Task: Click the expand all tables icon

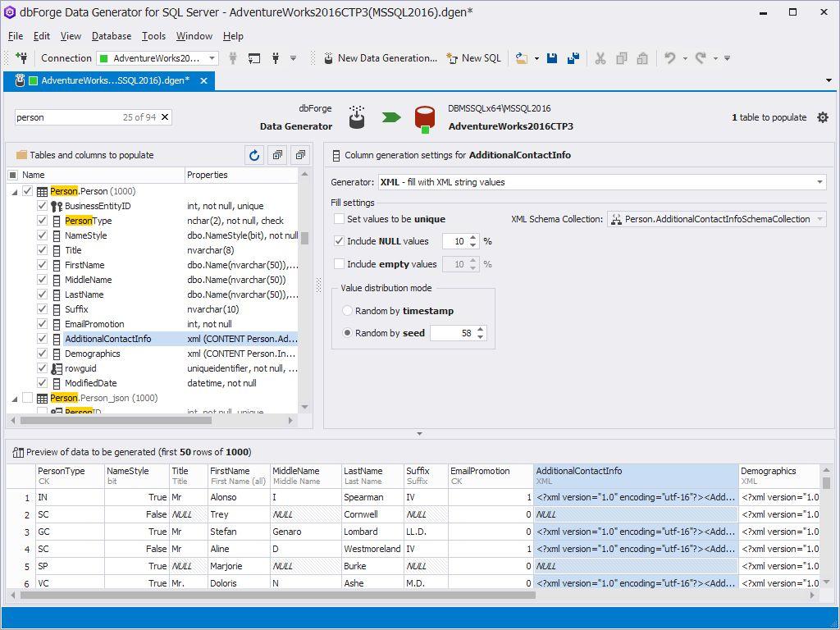Action: pos(277,155)
